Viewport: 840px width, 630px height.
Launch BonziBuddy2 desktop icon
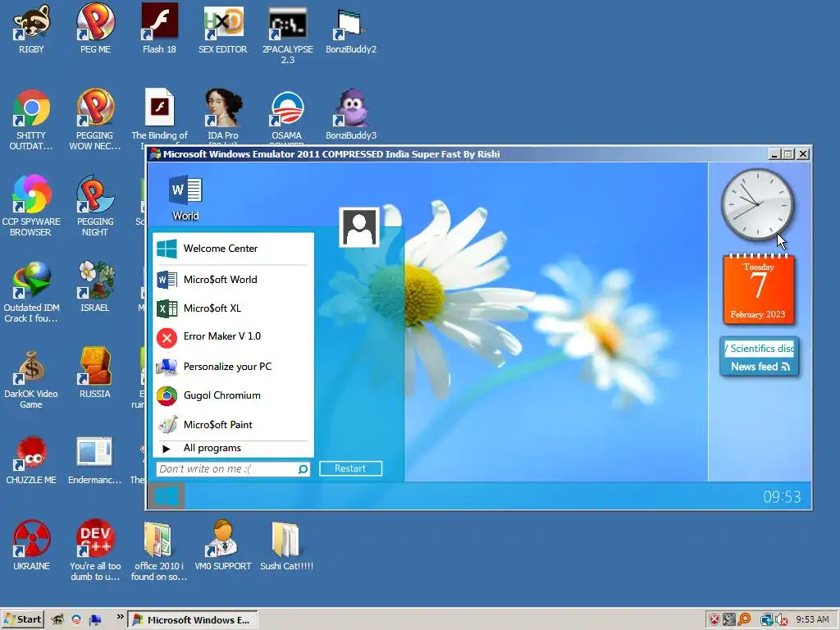click(351, 30)
